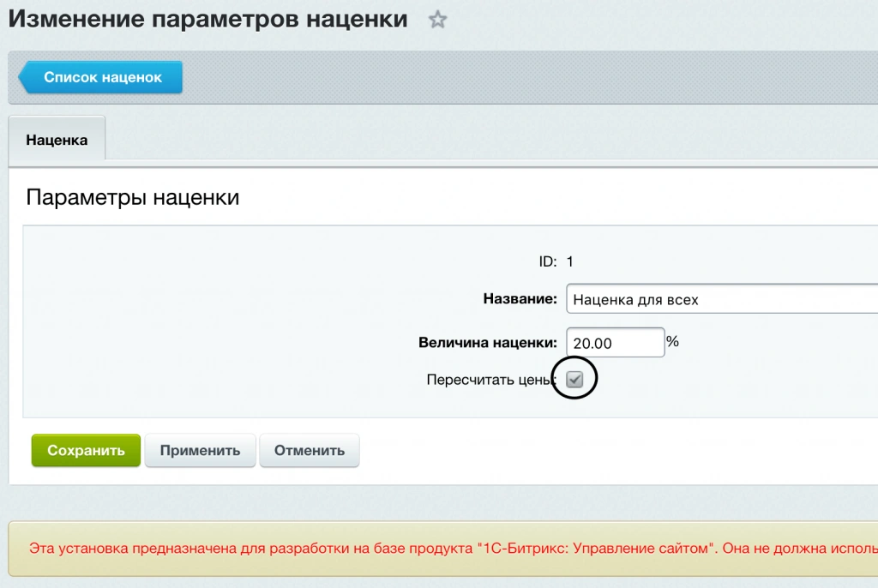Select the Наценка tab

57,140
